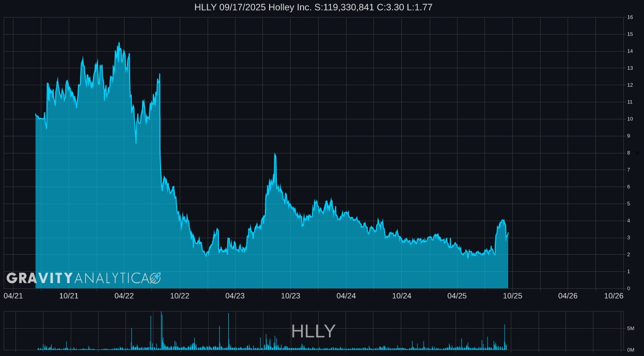Click price axis value 12
The image size is (644, 356).
(630, 85)
